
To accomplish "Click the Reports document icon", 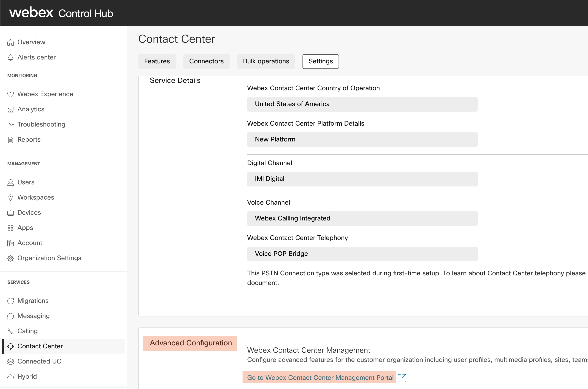I will point(10,140).
